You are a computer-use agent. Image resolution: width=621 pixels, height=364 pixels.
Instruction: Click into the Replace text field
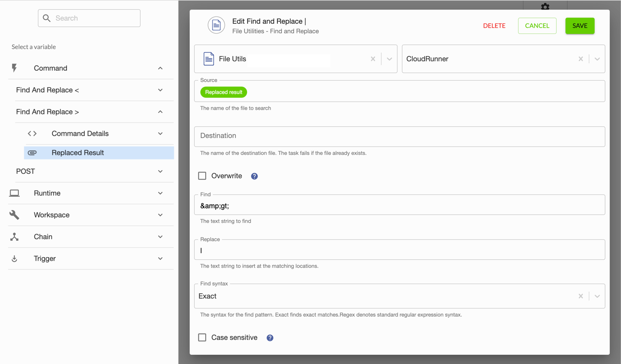tap(399, 250)
